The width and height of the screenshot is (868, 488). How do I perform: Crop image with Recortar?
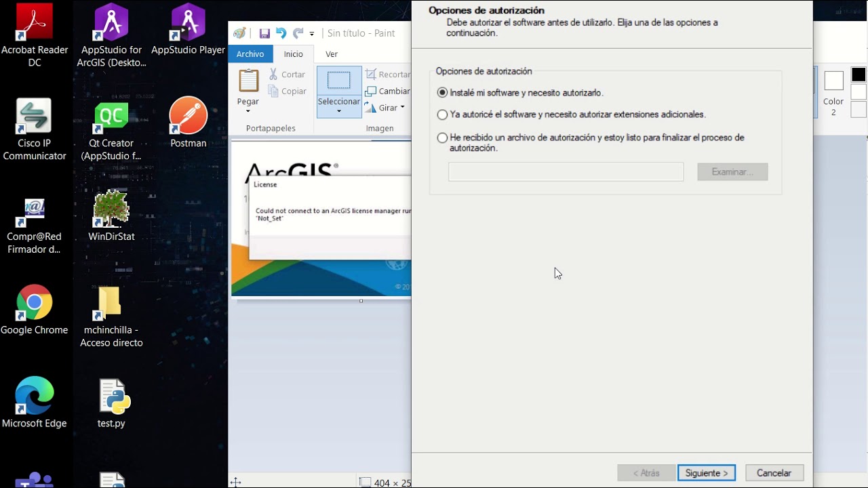[x=388, y=75]
